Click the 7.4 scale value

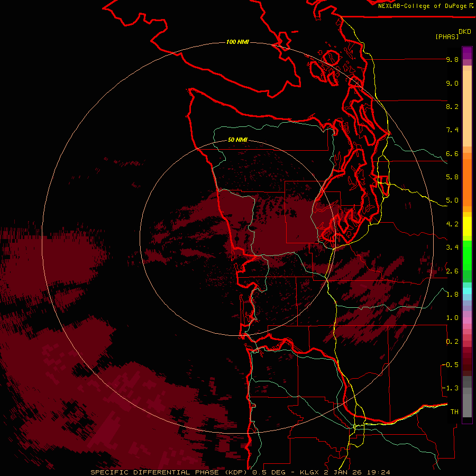coord(452,130)
